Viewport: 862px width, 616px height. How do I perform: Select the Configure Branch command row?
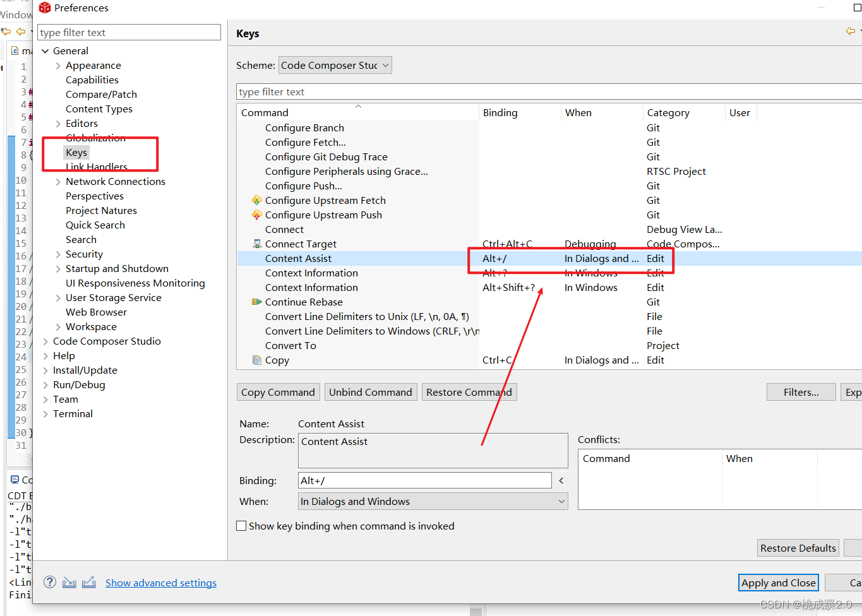coord(549,127)
